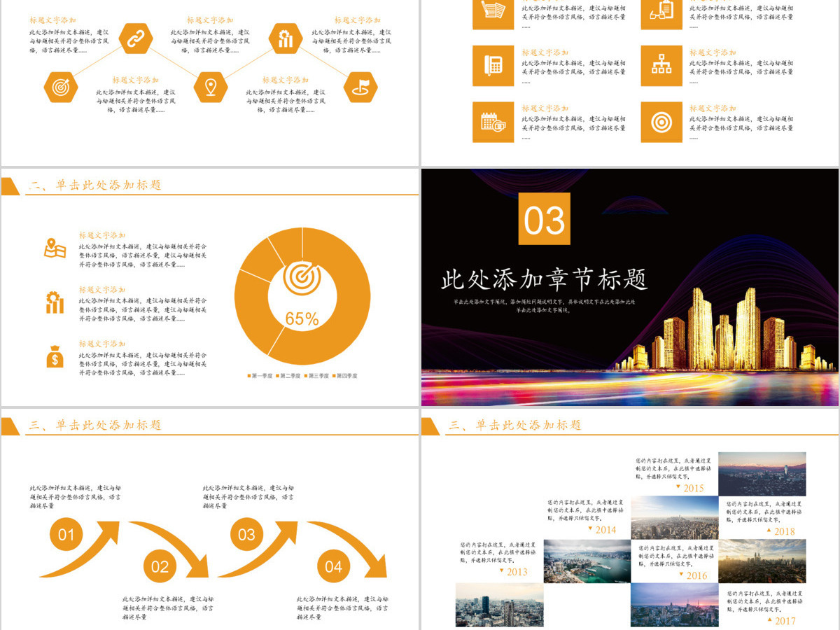Screen dimensions: 840x630
Task: Select 标题文字添加 heading beside telephone icon
Action: (x=545, y=52)
